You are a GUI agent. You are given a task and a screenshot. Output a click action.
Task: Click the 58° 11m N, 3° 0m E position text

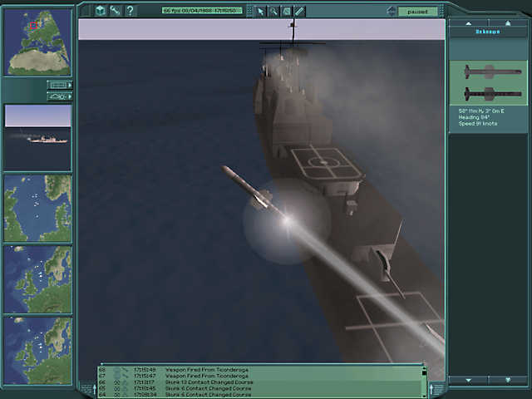(481, 111)
